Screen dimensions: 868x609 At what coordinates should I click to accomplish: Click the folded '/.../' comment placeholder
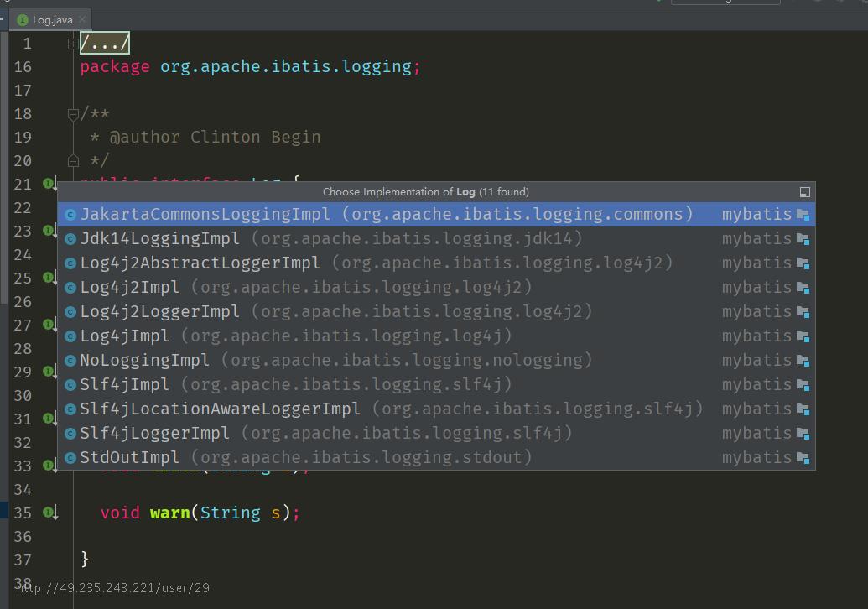pos(105,43)
